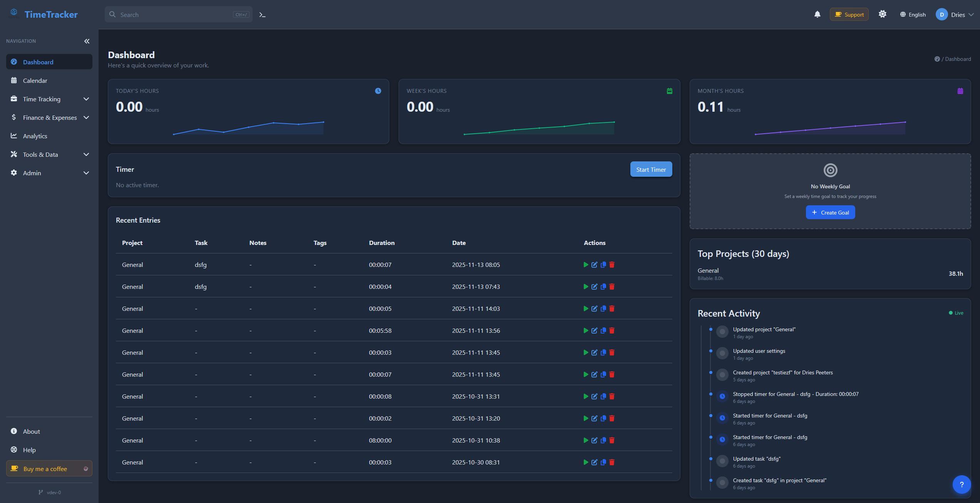Click the terminal icon next to search
The image size is (980, 503).
point(262,14)
